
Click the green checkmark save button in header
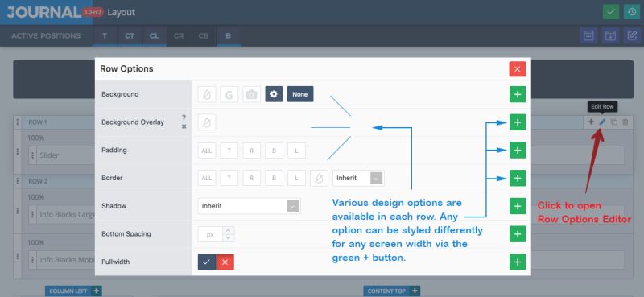pos(611,12)
